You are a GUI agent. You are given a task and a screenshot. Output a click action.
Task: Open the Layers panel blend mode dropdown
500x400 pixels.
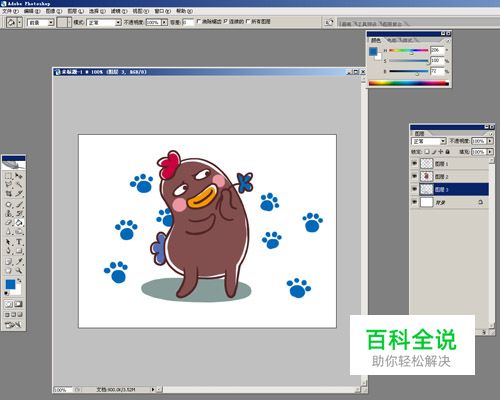(x=443, y=141)
